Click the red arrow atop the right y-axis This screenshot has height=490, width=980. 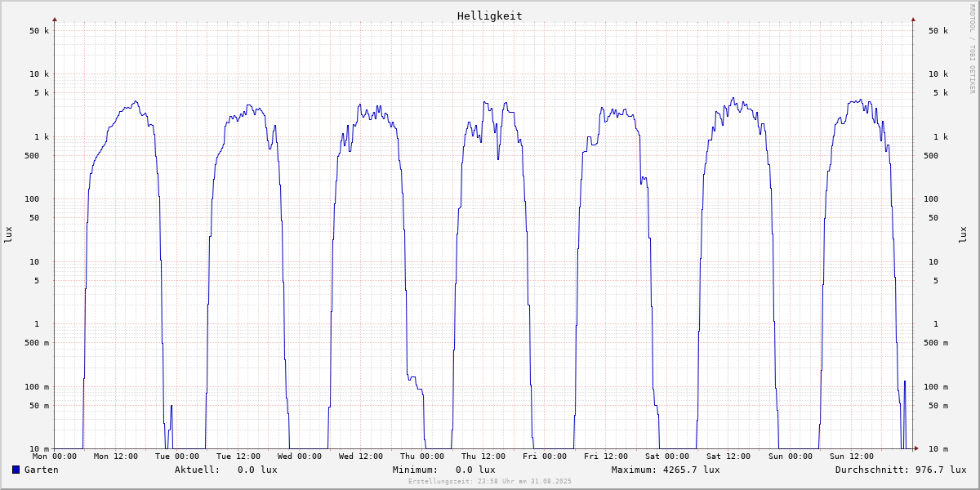pos(913,19)
